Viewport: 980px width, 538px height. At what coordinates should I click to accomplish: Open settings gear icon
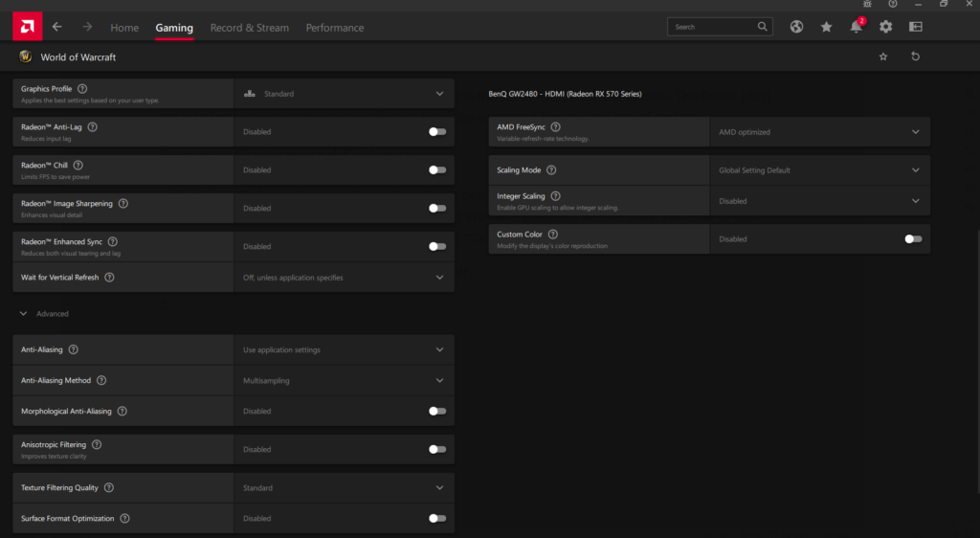885,27
